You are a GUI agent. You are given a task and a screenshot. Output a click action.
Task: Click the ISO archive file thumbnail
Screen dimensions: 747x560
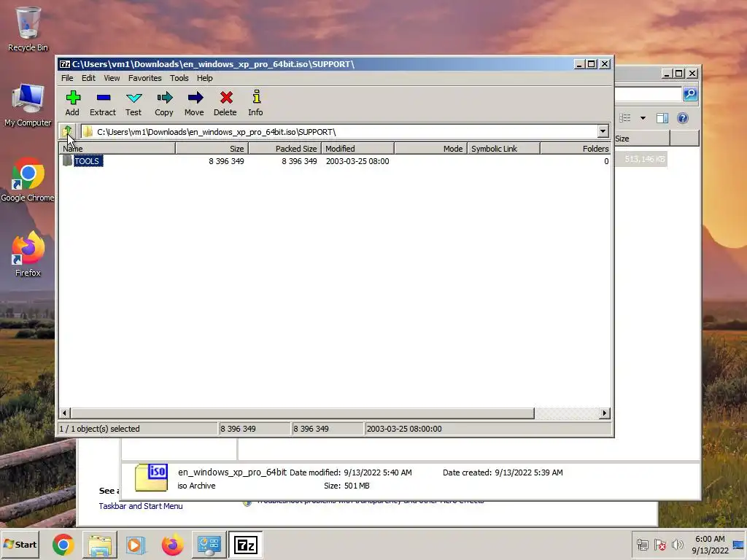(x=151, y=478)
